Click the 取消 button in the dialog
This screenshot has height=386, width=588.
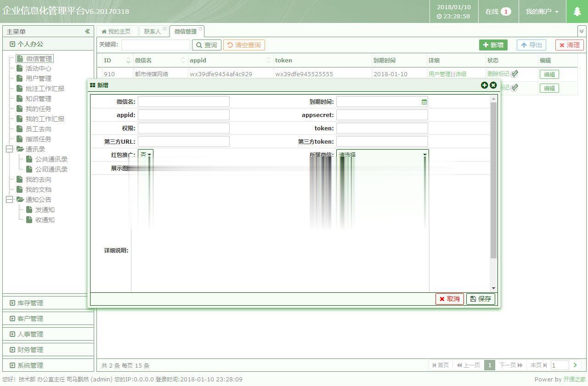pos(449,299)
